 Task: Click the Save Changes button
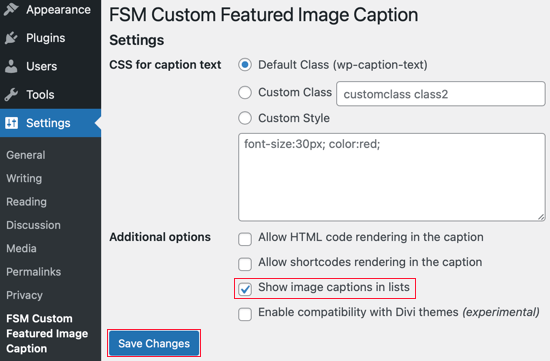pyautogui.click(x=154, y=343)
